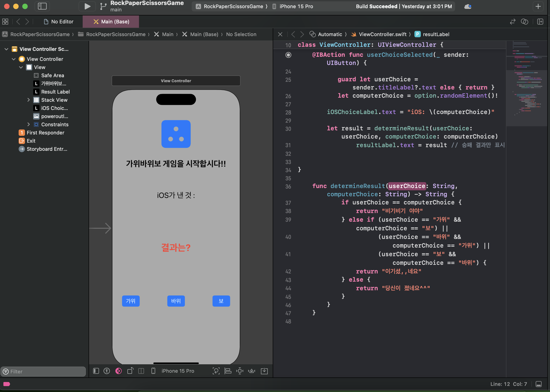Click the add editor on right icon
This screenshot has height=392, width=550.
click(x=540, y=22)
